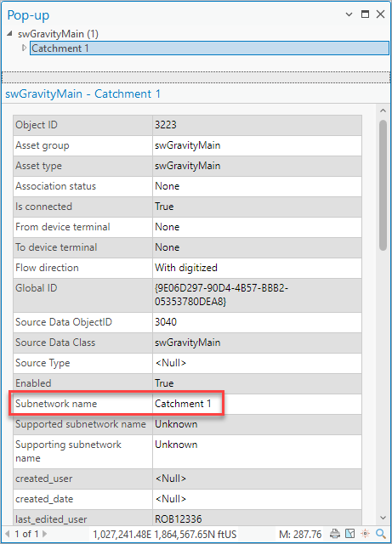Click the 1 of 1 record counter
The width and height of the screenshot is (392, 544).
click(x=26, y=534)
